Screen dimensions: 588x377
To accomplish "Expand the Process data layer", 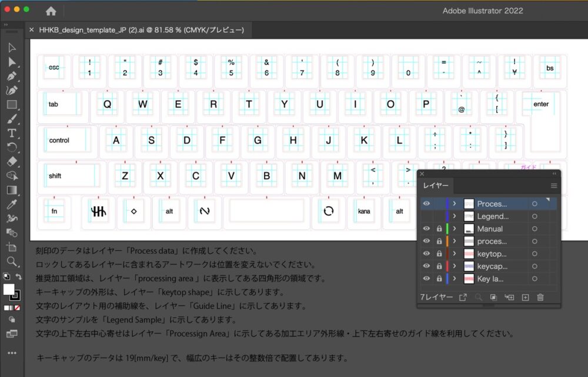I will pos(455,204).
